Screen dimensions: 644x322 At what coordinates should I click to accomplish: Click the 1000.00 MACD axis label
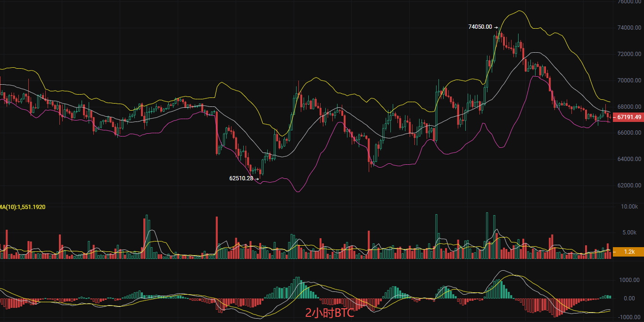(x=629, y=280)
